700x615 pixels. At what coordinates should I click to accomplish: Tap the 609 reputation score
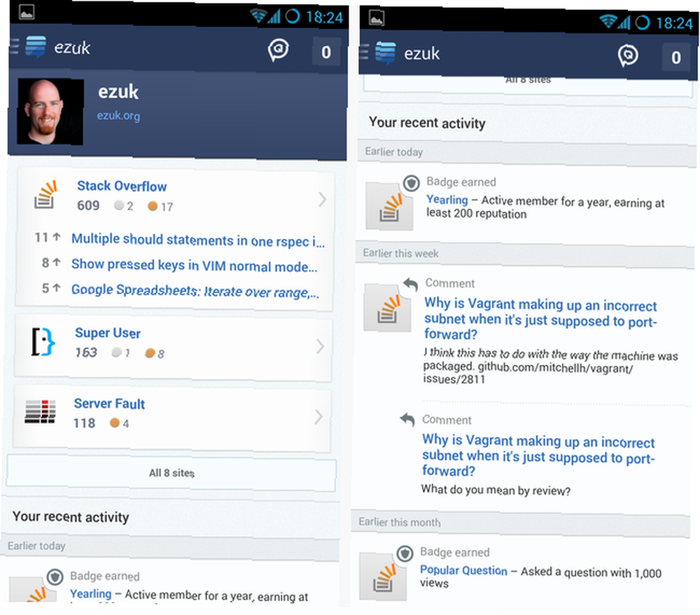[88, 205]
